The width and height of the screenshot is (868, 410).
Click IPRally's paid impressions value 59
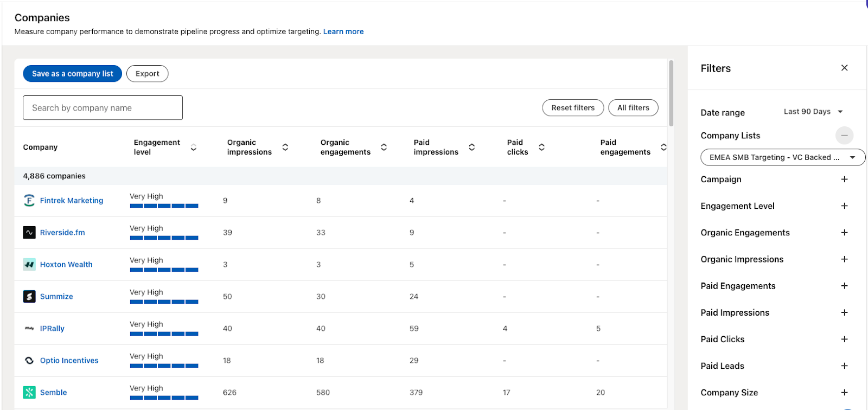(x=414, y=329)
